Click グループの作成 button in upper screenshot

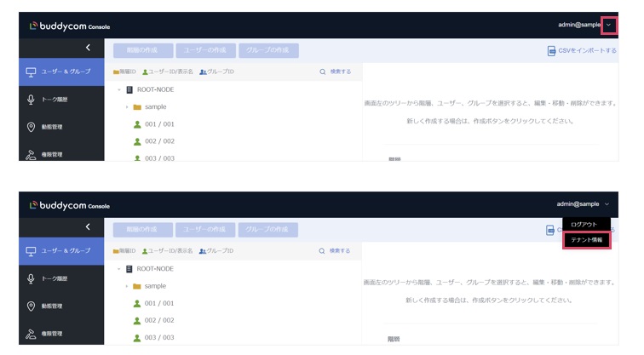[268, 50]
